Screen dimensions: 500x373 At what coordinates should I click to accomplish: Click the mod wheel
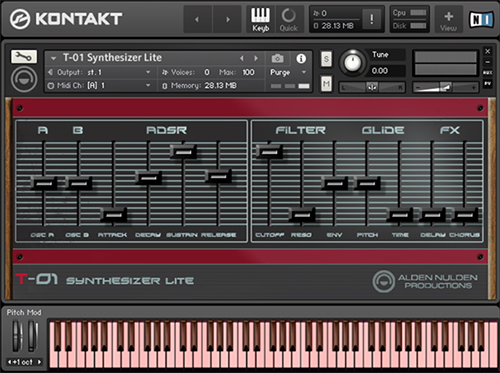click(33, 336)
